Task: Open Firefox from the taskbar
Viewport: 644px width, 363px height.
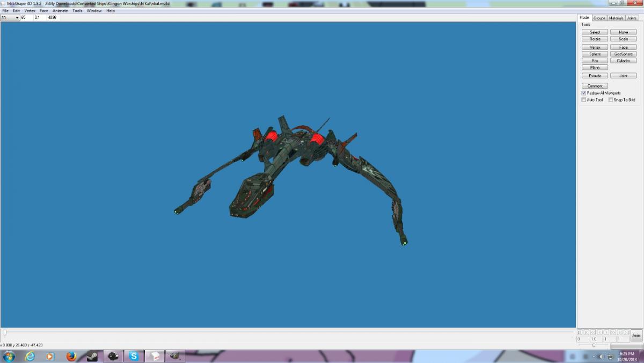Action: (71, 356)
